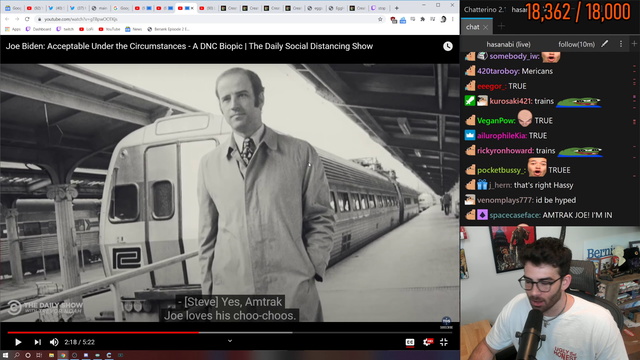Open Task View on taskbar

coord(39,355)
